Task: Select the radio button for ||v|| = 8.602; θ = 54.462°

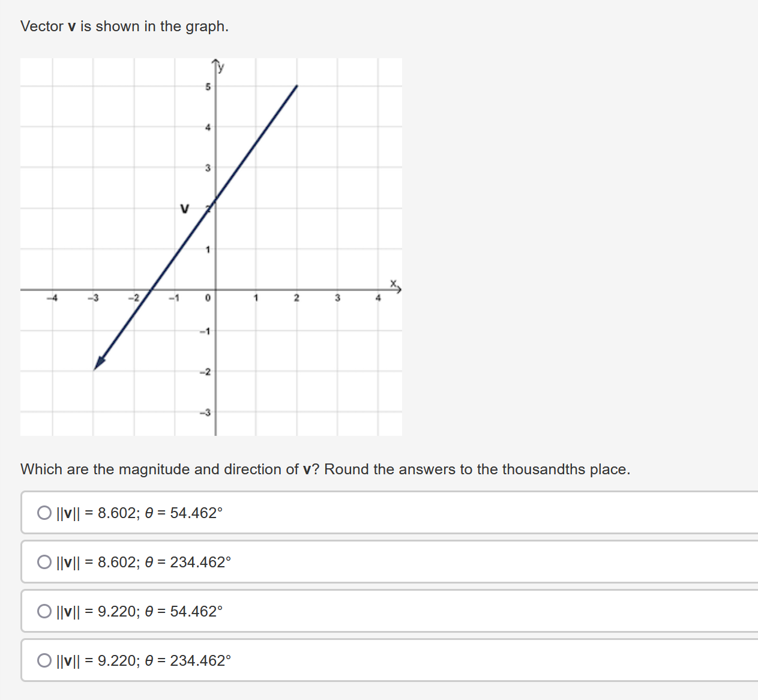Action: click(x=43, y=513)
